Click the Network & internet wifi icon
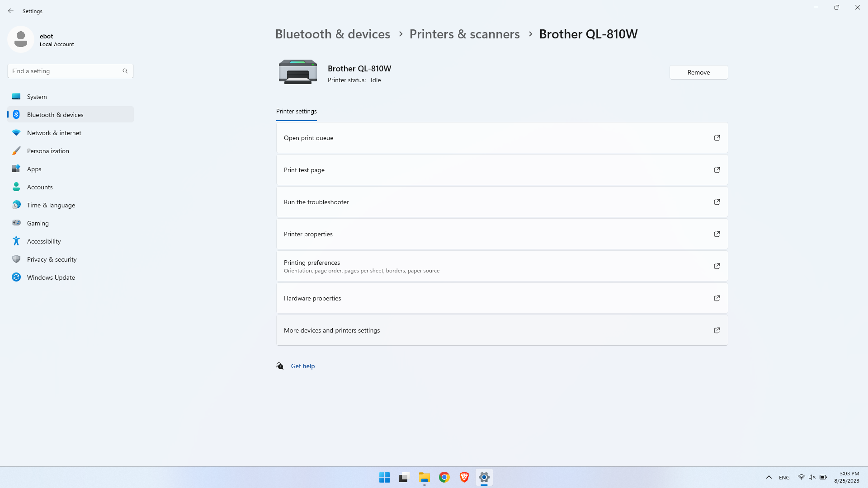Viewport: 868px width, 488px height. 16,132
